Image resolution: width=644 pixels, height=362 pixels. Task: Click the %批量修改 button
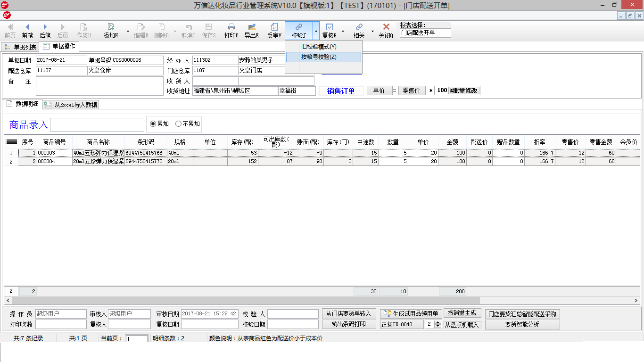[464, 90]
